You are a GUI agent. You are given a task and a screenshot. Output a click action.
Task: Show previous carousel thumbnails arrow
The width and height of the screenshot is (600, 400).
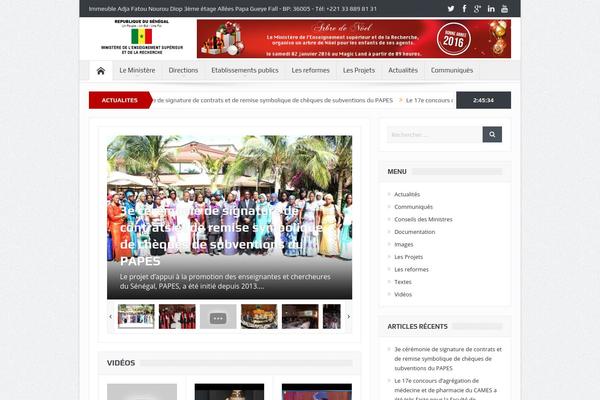(111, 317)
